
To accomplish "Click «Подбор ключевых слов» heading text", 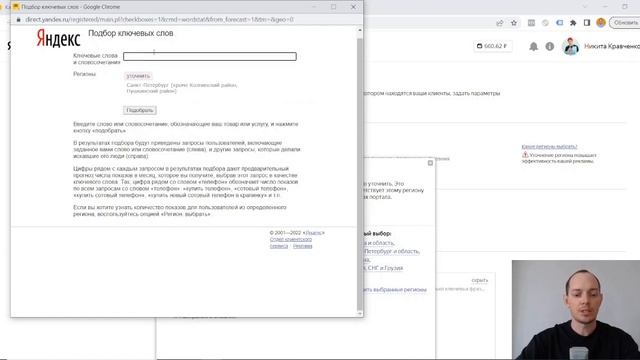I will [x=131, y=33].
